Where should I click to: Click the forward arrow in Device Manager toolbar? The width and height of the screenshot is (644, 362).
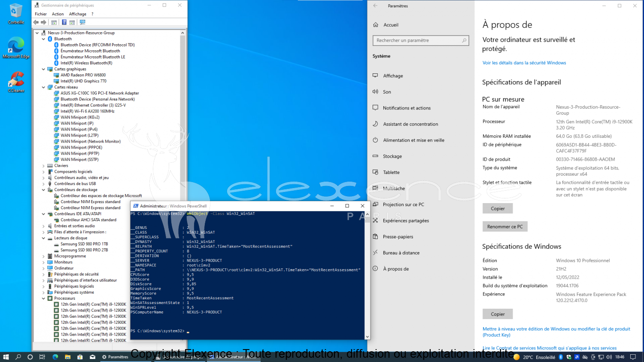tap(43, 22)
